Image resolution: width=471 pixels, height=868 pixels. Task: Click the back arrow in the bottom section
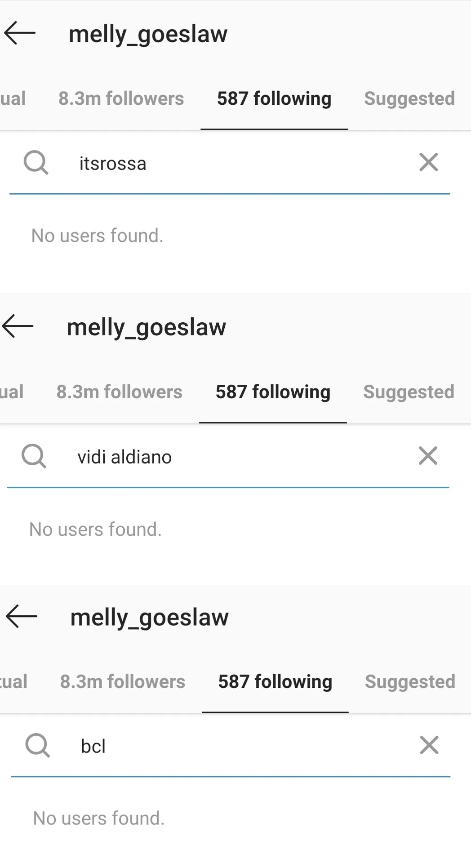(x=21, y=616)
